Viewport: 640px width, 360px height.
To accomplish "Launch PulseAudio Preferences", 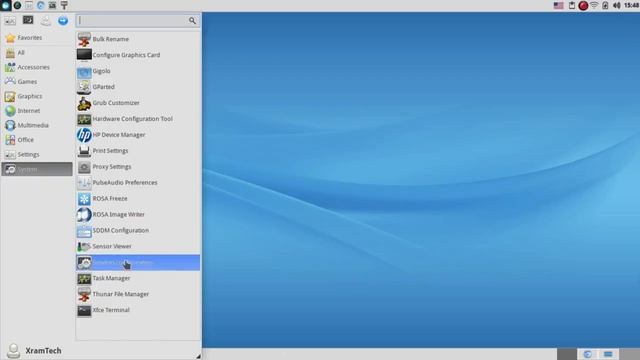I will pos(138,182).
